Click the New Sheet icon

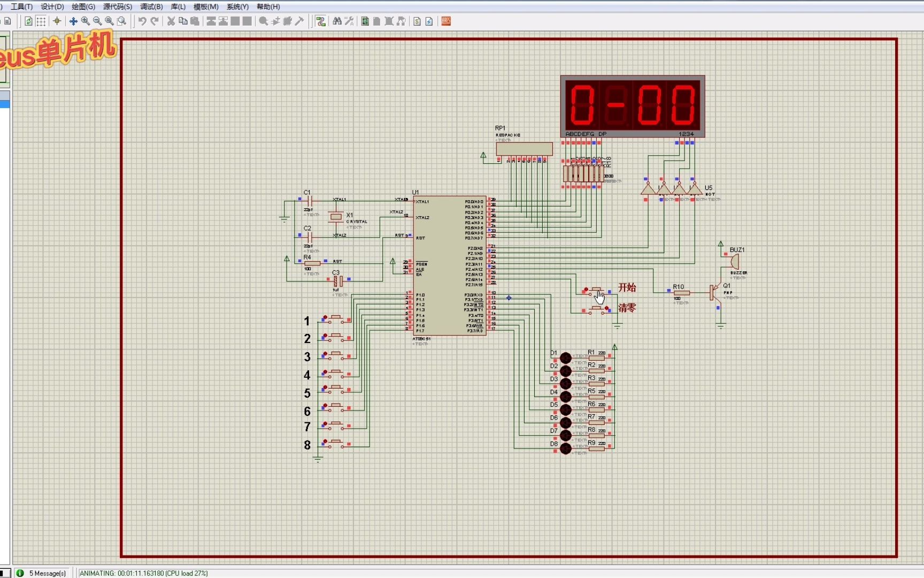[377, 21]
